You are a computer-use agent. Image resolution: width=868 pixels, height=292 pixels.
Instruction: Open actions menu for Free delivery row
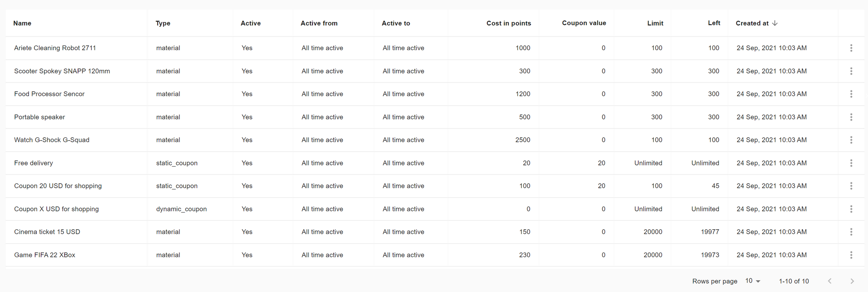point(851,163)
